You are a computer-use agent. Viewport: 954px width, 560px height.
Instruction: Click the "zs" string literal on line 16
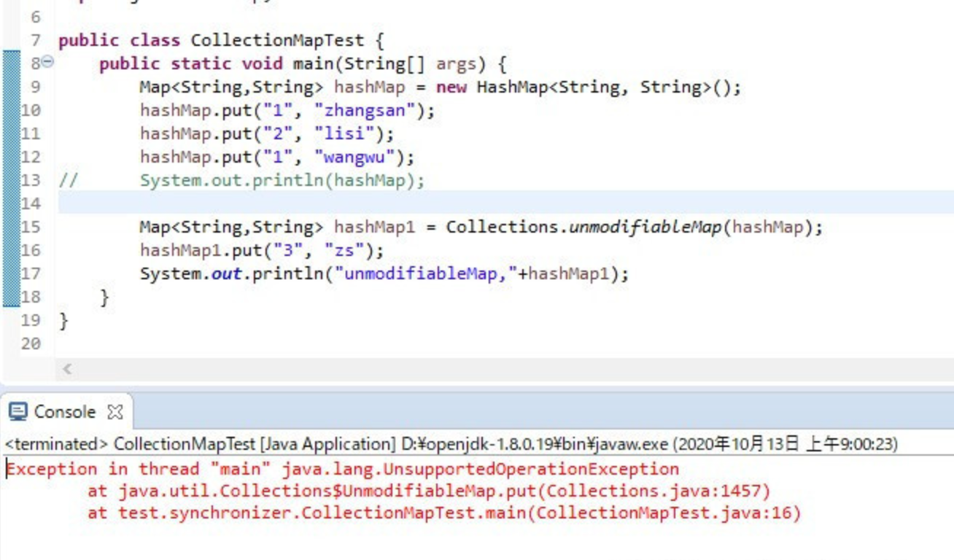point(344,250)
